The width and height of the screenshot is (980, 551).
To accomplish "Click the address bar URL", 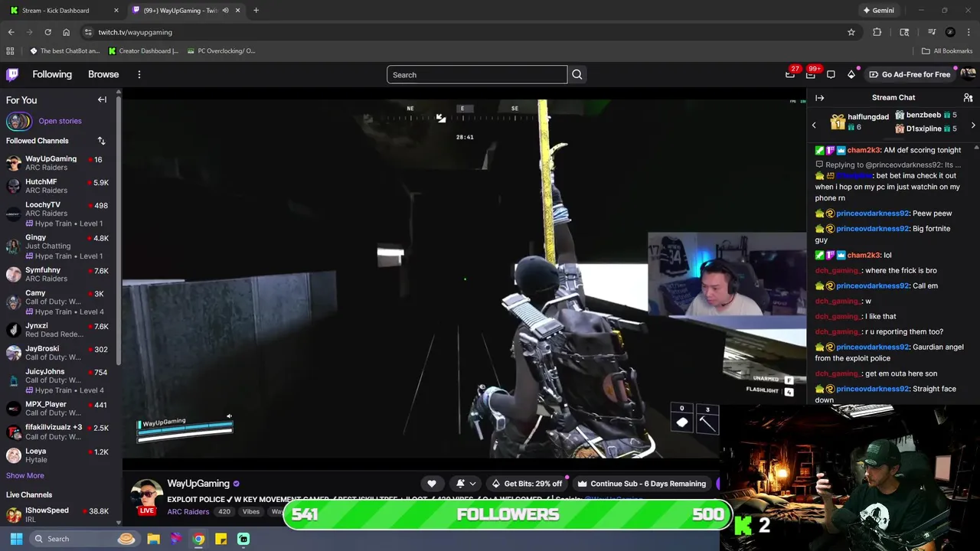I will [x=135, y=32].
